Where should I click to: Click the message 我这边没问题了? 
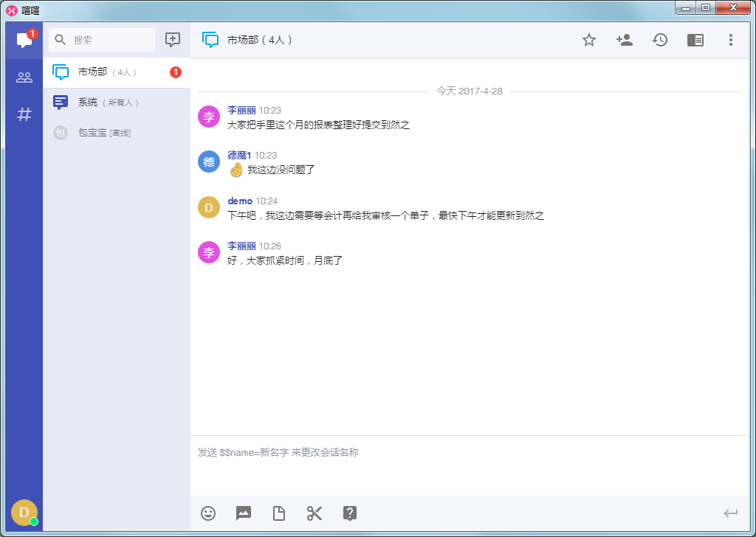281,170
